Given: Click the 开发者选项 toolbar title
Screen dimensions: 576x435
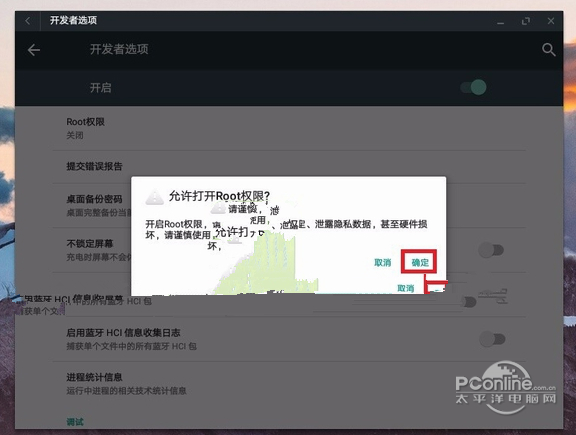Looking at the screenshot, I should pyautogui.click(x=119, y=49).
